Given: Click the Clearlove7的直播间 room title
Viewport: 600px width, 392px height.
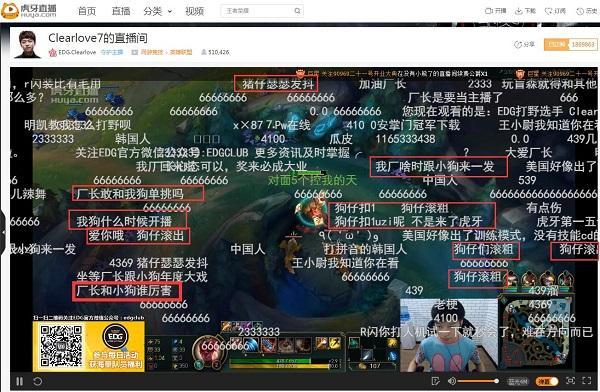Looking at the screenshot, I should [98, 38].
